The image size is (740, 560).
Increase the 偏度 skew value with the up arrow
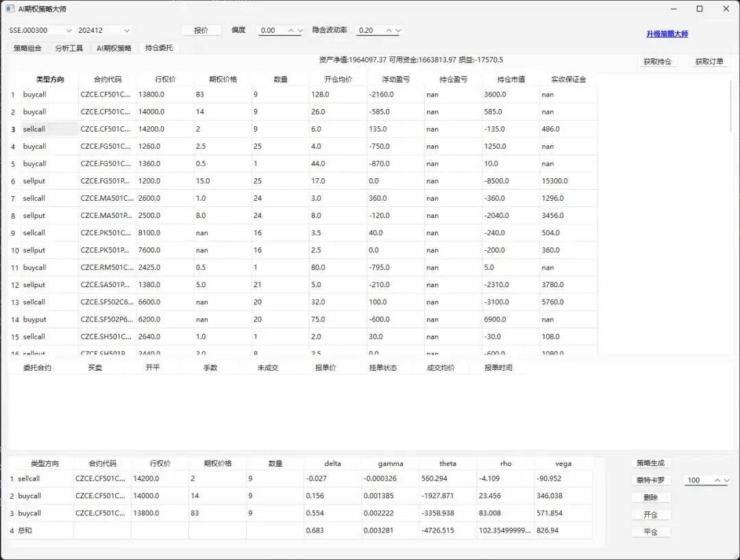[x=291, y=30]
